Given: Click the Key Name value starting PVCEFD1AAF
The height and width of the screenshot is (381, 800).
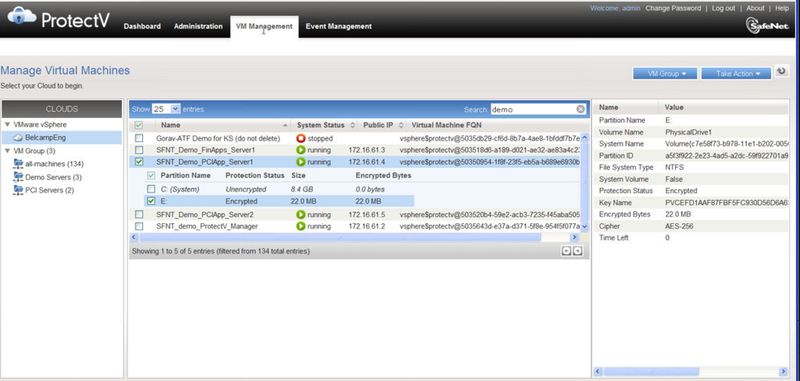Looking at the screenshot, I should [727, 202].
